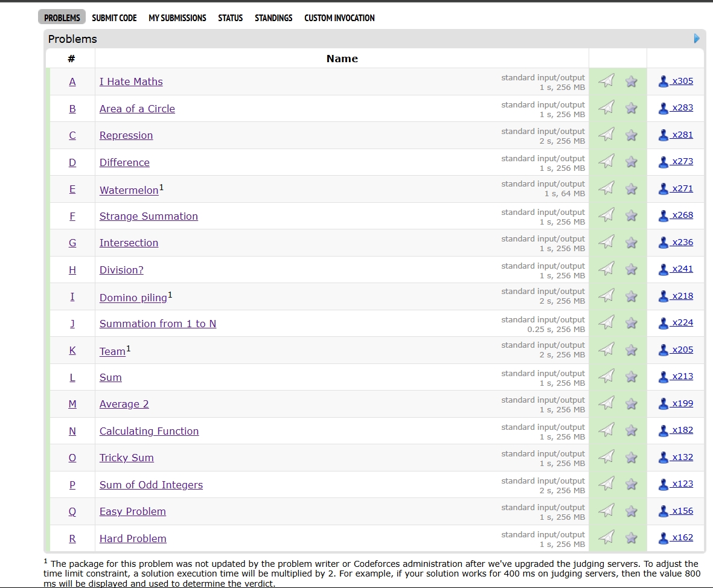This screenshot has height=588, width=713.
Task: Submit plane for Sum problem L
Action: [x=606, y=376]
